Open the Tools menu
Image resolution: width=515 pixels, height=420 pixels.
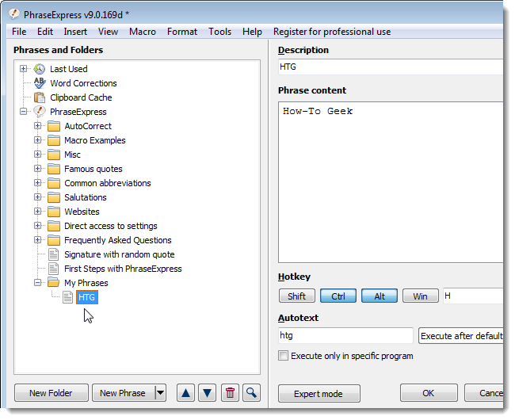click(219, 32)
